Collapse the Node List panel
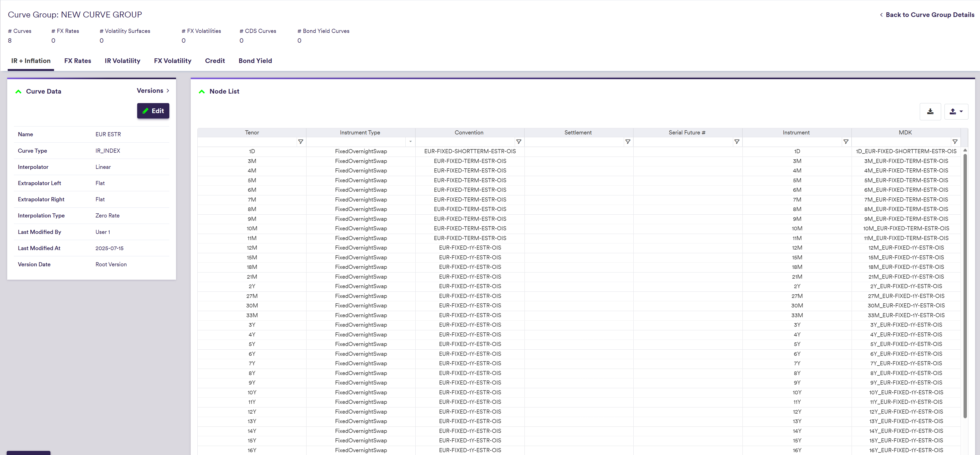Image resolution: width=980 pixels, height=455 pixels. click(x=202, y=92)
